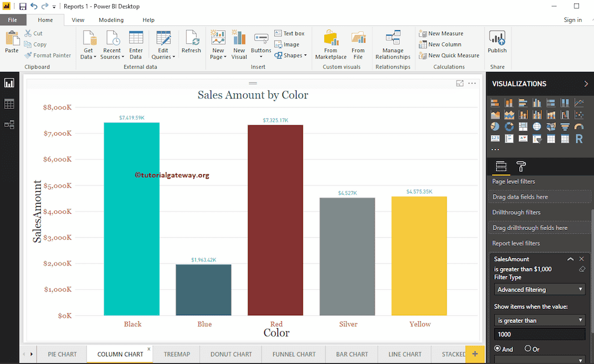Select the dark red Red bar

point(276,220)
